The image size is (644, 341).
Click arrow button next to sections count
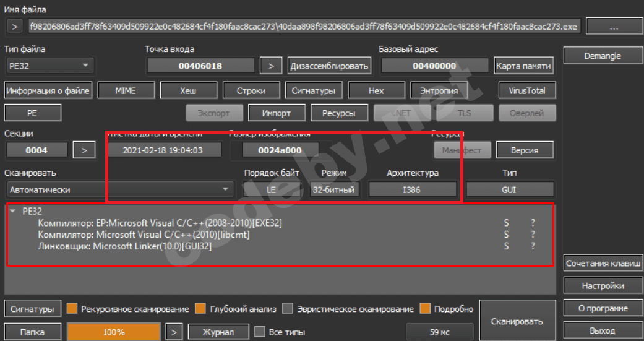[84, 150]
